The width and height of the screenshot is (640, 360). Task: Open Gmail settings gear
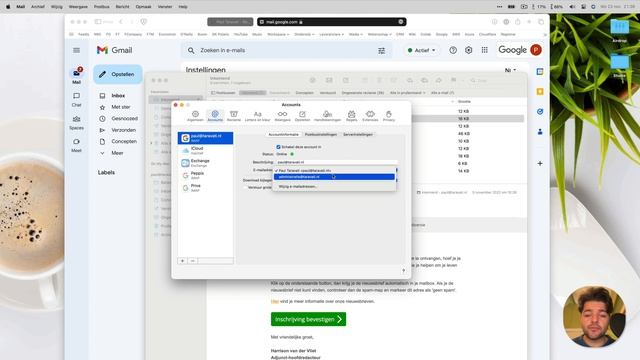[x=469, y=50]
